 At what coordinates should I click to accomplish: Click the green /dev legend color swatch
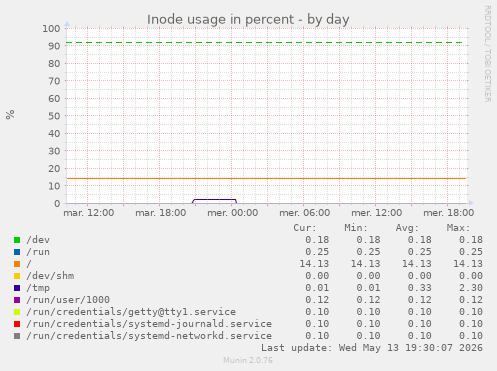(17, 240)
